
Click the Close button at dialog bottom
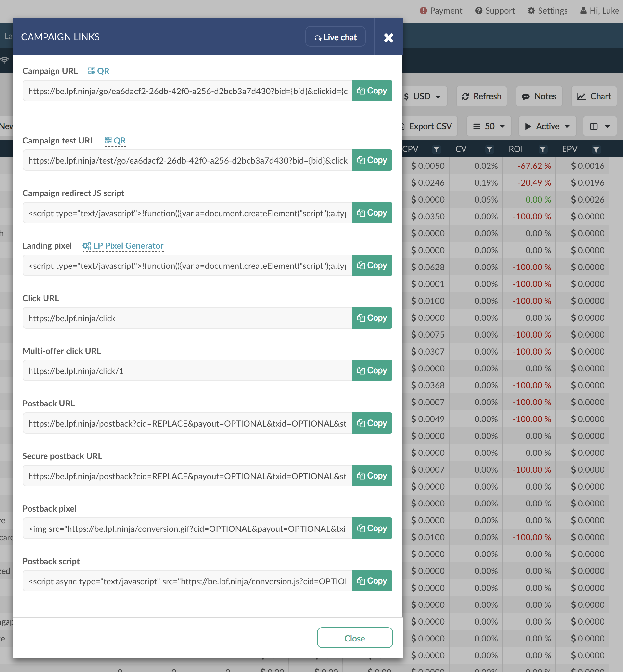point(355,638)
